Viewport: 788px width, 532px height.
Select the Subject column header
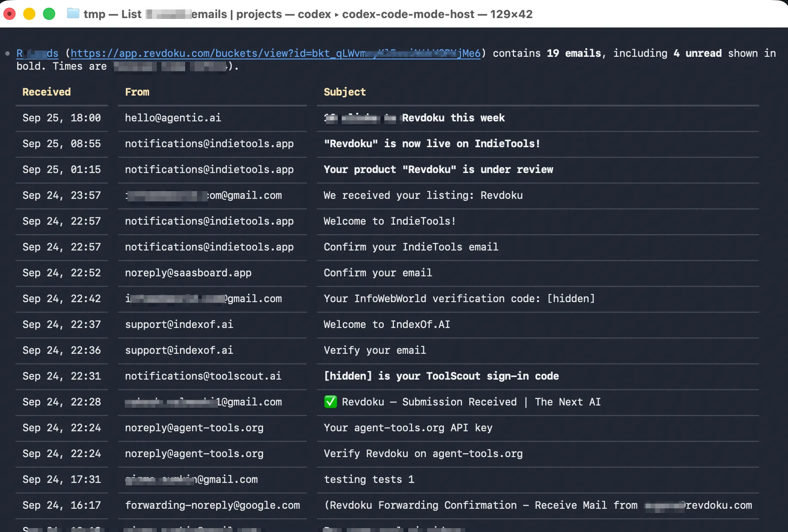(344, 92)
